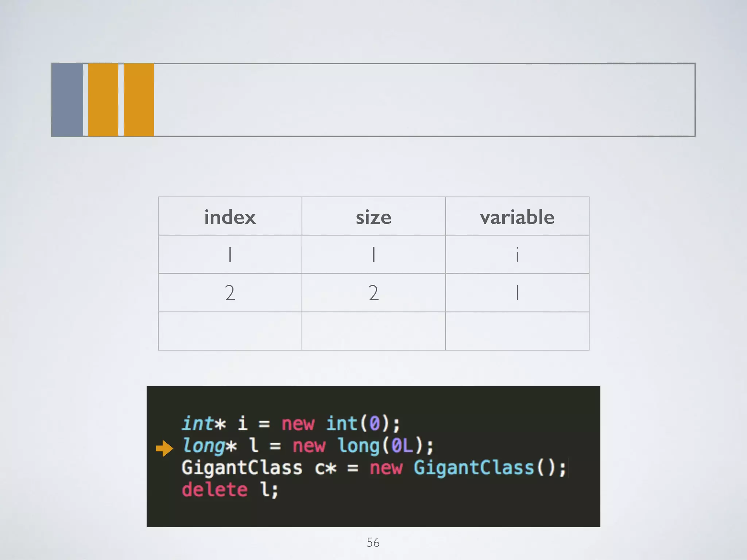The image size is (747, 560).
Task: Click the empty area of the memory bar
Action: (x=424, y=100)
